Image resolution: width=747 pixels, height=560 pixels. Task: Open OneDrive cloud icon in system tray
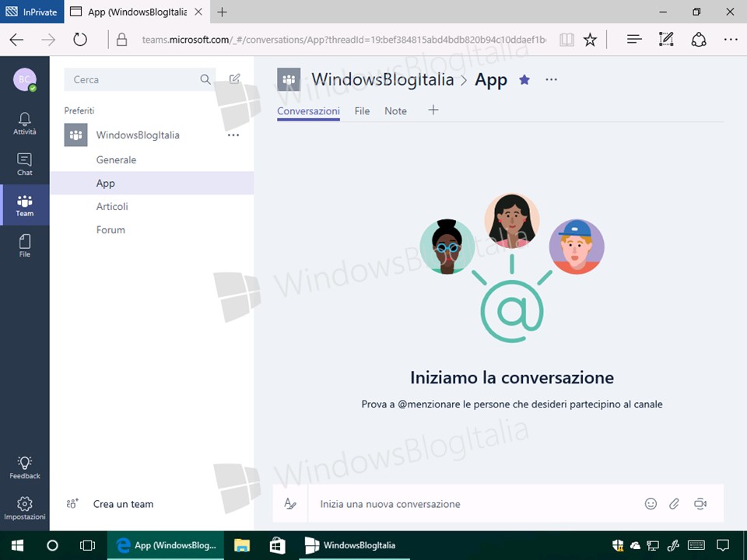[x=636, y=546]
